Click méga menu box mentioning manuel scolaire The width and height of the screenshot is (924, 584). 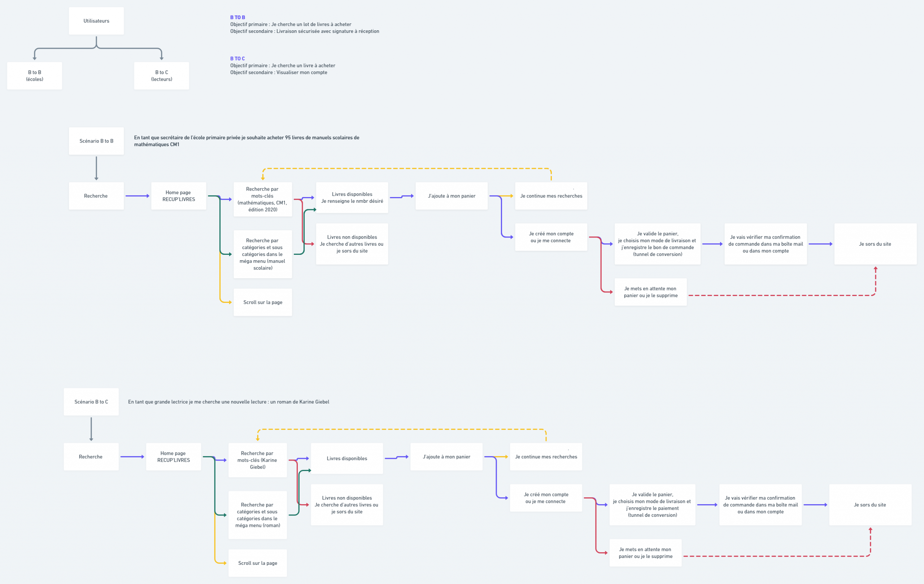(263, 254)
